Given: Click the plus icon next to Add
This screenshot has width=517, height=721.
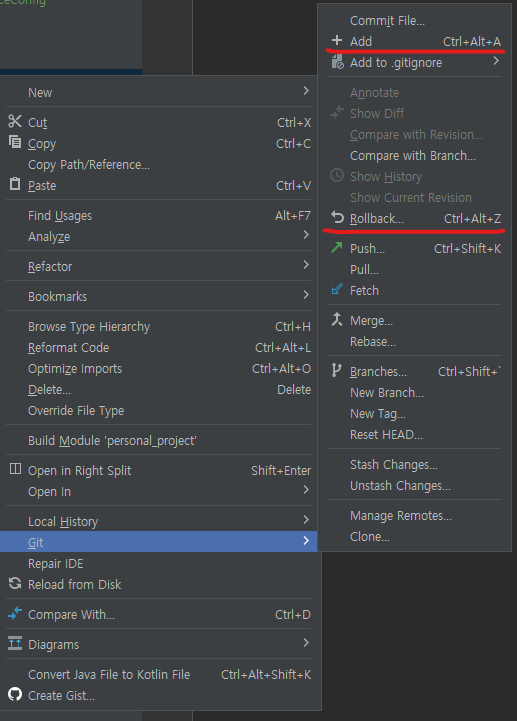Looking at the screenshot, I should [337, 40].
